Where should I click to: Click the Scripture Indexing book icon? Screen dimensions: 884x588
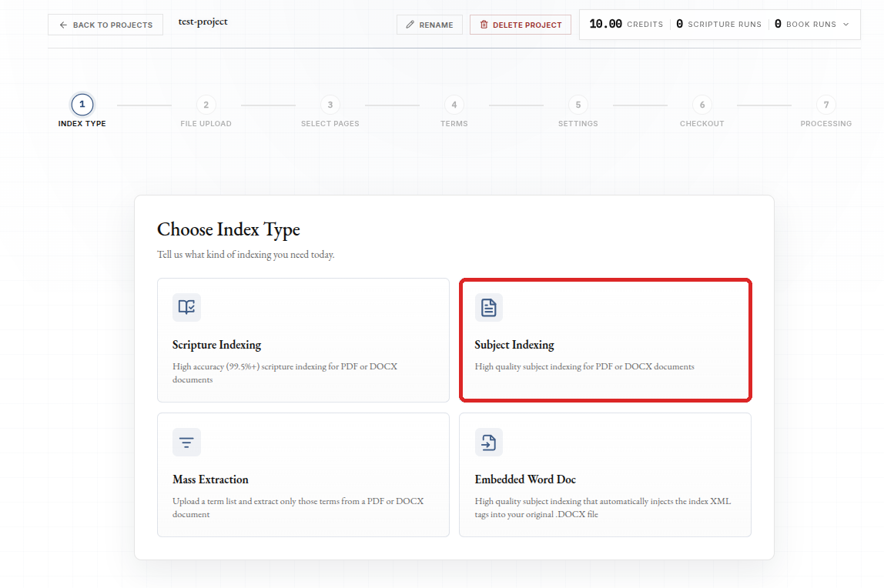pos(186,308)
